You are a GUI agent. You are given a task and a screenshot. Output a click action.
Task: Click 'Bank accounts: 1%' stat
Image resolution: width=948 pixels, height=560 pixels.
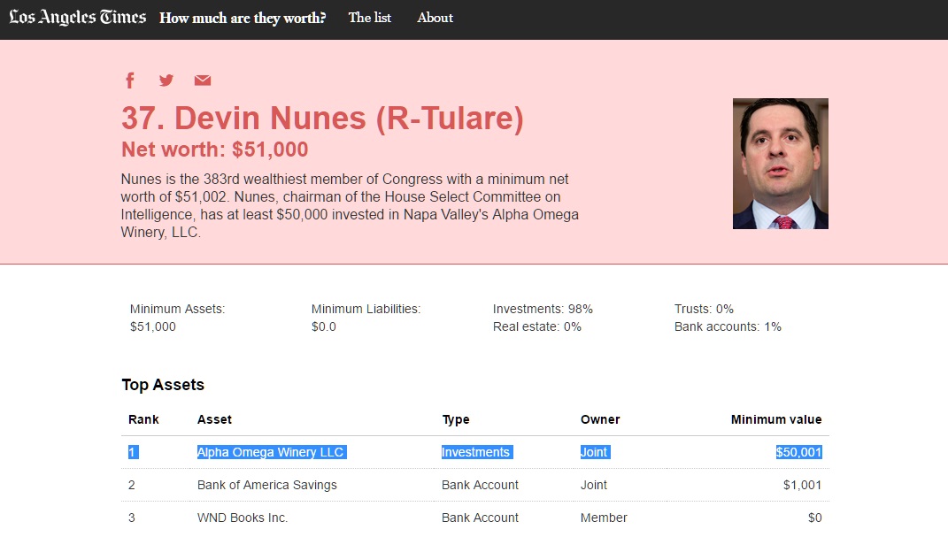[x=728, y=326]
